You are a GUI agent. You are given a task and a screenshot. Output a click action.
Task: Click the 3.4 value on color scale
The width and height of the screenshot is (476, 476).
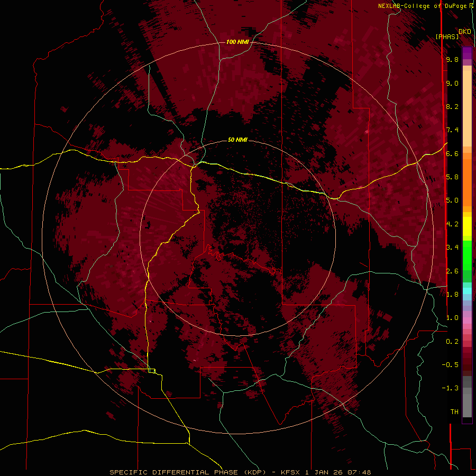(x=452, y=248)
